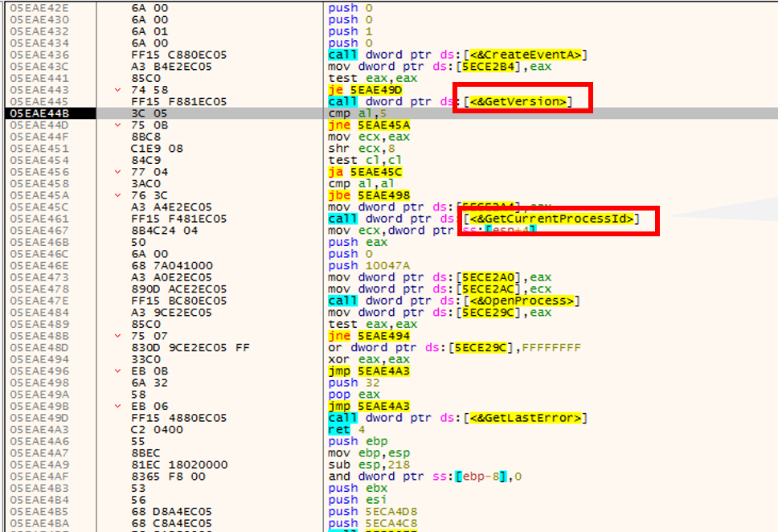Select mov ds:[5ECE29C],eax instruction
Viewport: 778px width, 532px height.
(x=440, y=313)
